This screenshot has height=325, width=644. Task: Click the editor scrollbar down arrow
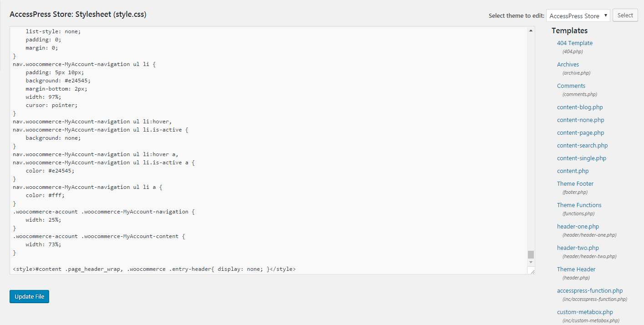pyautogui.click(x=531, y=262)
